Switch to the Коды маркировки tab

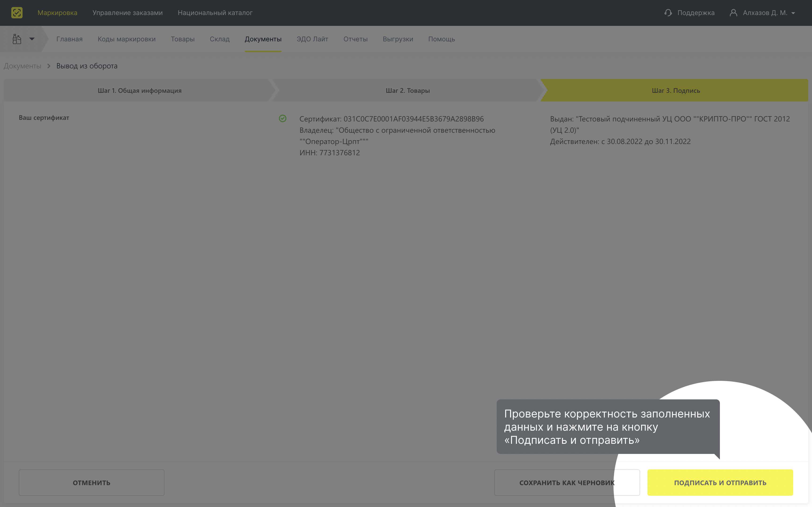[x=126, y=39]
